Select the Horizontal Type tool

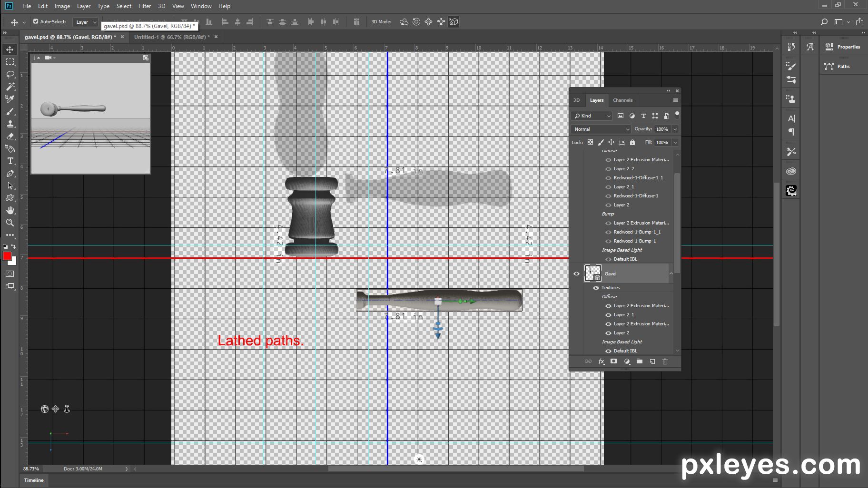[10, 161]
